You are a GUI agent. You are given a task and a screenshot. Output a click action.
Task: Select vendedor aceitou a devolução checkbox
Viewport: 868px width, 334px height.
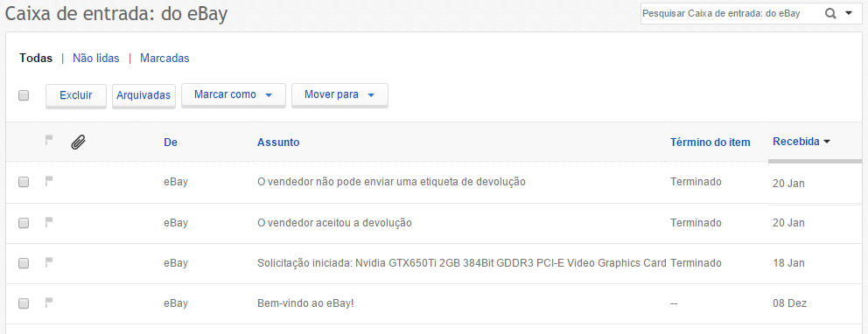coord(24,223)
